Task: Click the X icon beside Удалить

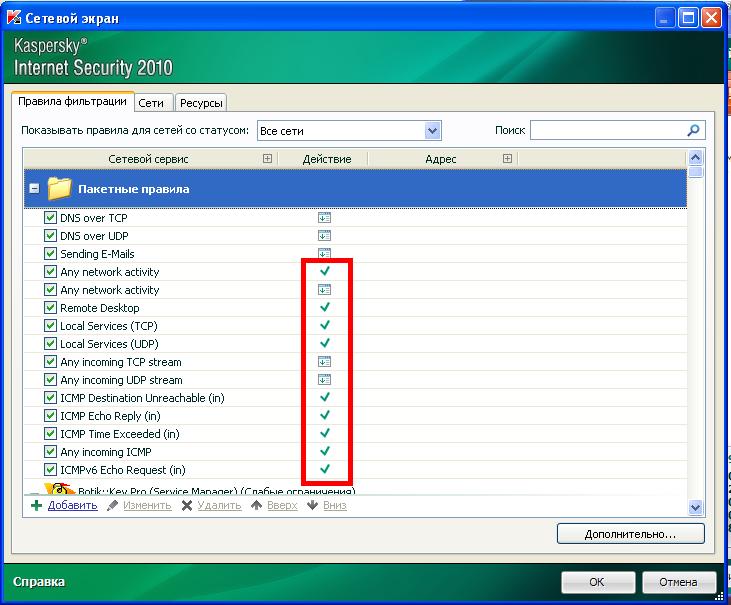Action: click(187, 505)
